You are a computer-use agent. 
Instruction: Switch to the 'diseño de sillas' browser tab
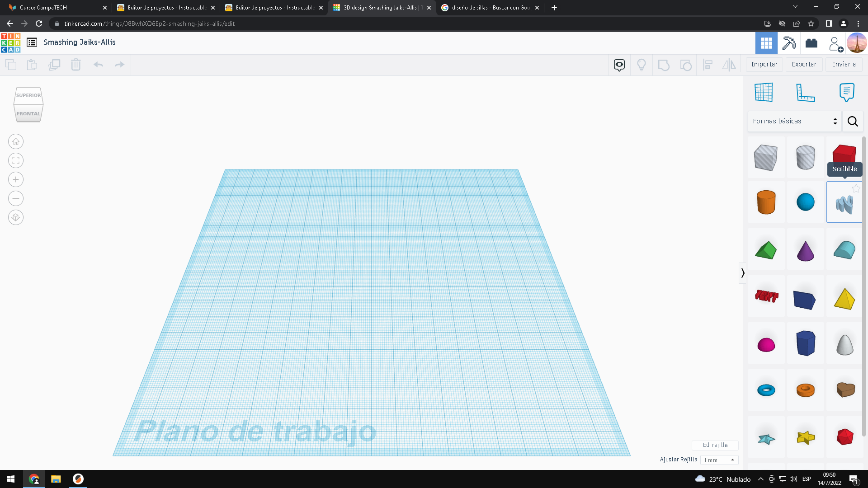pyautogui.click(x=491, y=8)
